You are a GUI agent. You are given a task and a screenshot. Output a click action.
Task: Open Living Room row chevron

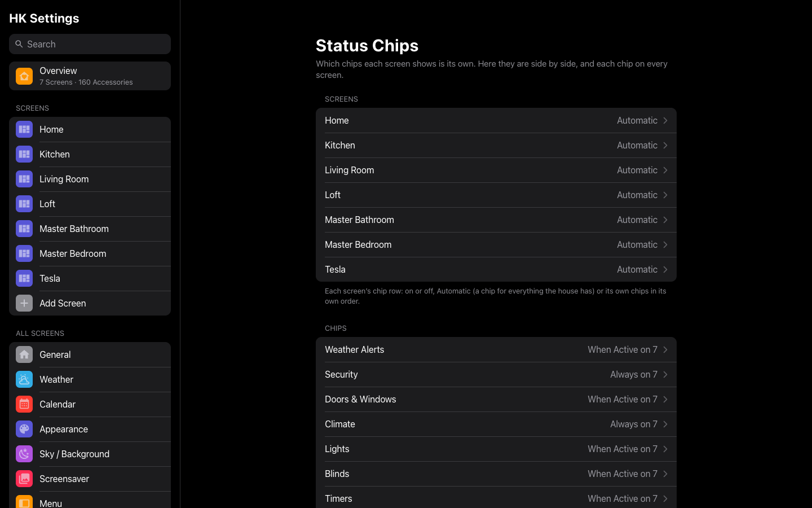pos(665,170)
